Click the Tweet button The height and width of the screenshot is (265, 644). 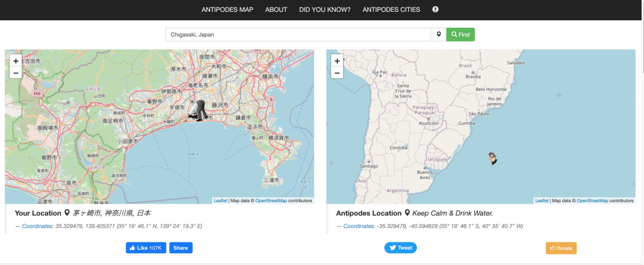[401, 248]
